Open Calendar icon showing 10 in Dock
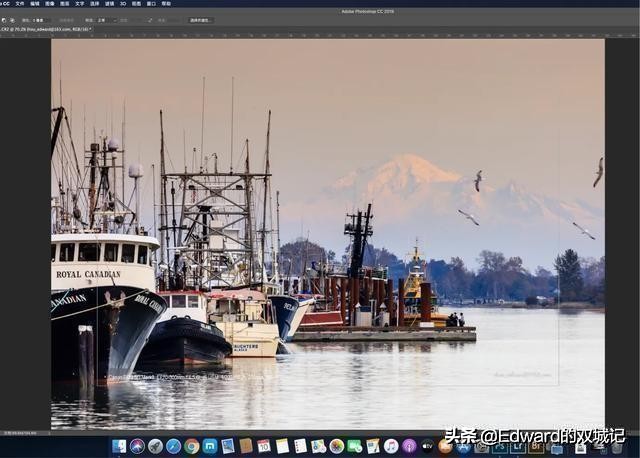This screenshot has width=640, height=458. coord(264,446)
